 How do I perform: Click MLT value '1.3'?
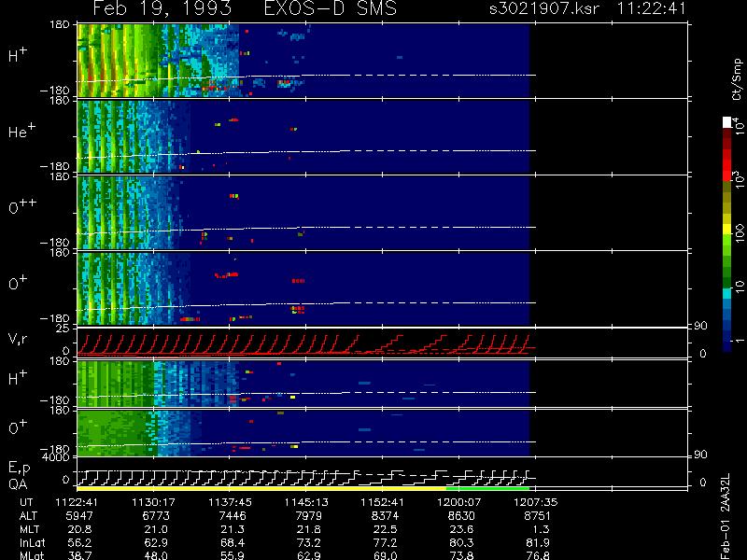tap(542, 529)
